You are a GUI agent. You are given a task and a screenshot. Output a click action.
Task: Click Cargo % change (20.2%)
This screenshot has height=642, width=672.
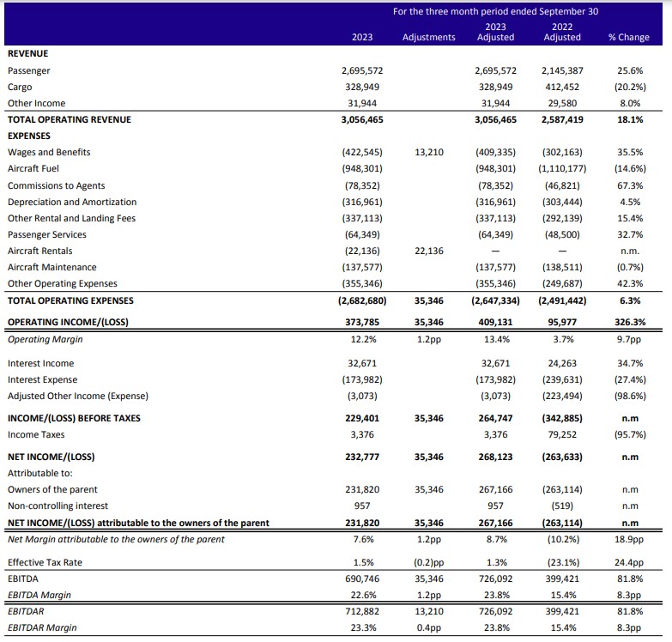click(x=630, y=87)
